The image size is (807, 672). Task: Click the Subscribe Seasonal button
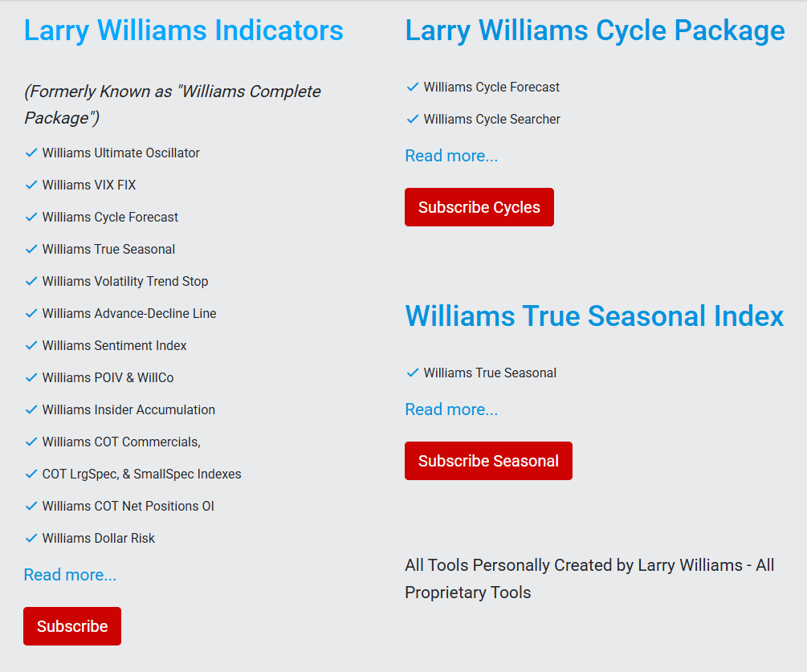tap(488, 461)
